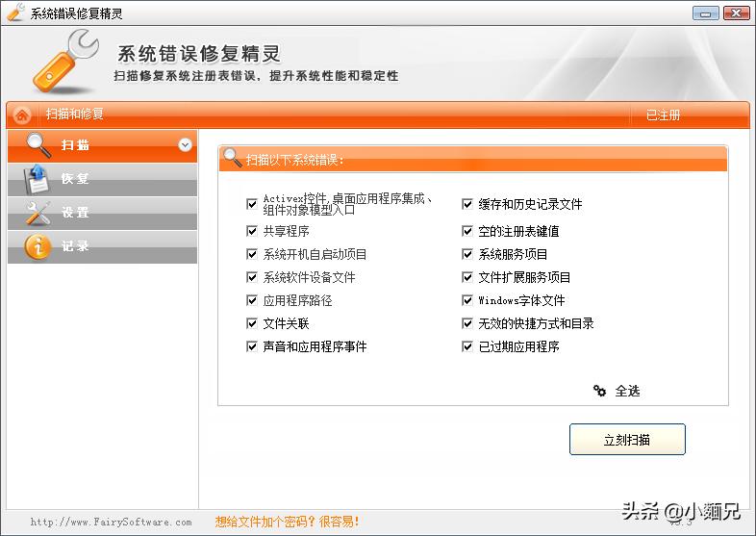Switch to the 设置 sidebar tab
The height and width of the screenshot is (536, 756).
click(102, 214)
